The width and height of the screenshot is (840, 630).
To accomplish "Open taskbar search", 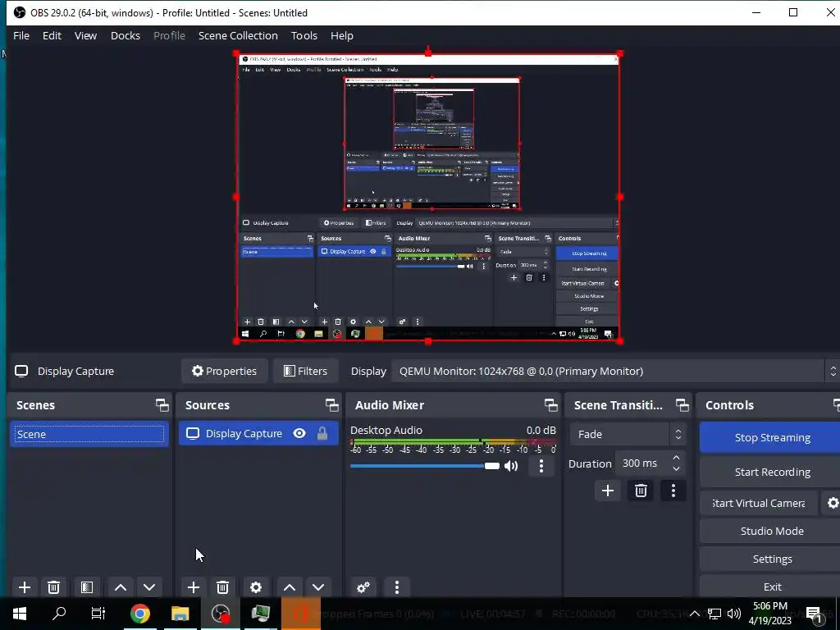I will (x=59, y=614).
